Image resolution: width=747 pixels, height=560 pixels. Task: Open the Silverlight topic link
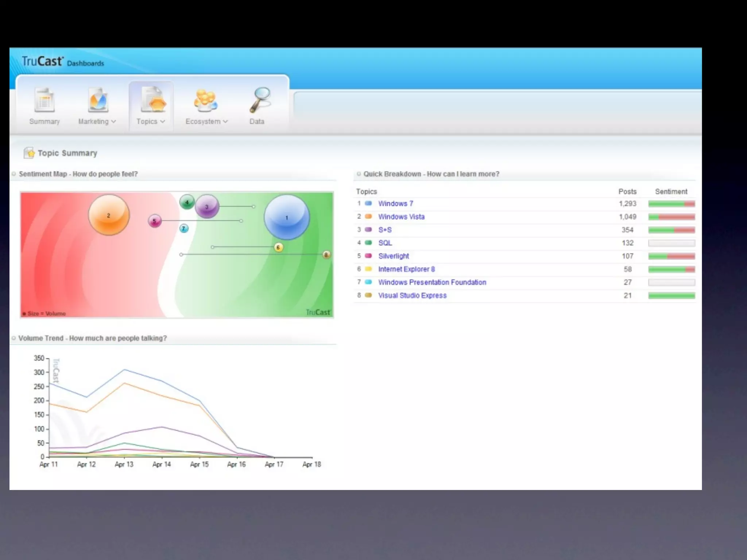pos(394,256)
